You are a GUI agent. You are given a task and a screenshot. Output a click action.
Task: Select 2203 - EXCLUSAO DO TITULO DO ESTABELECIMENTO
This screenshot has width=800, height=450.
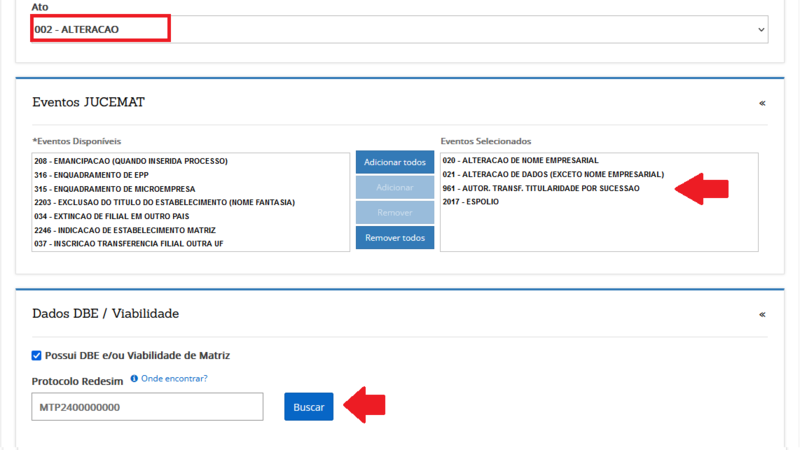click(x=164, y=202)
